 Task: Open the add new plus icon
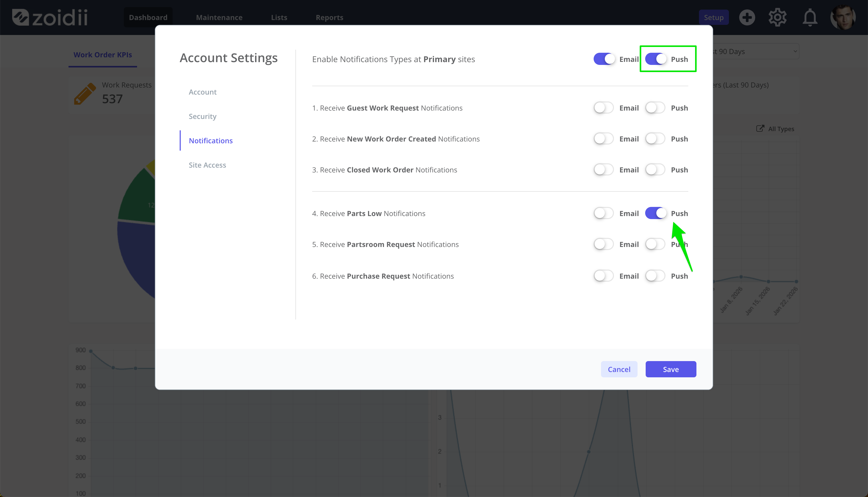747,17
